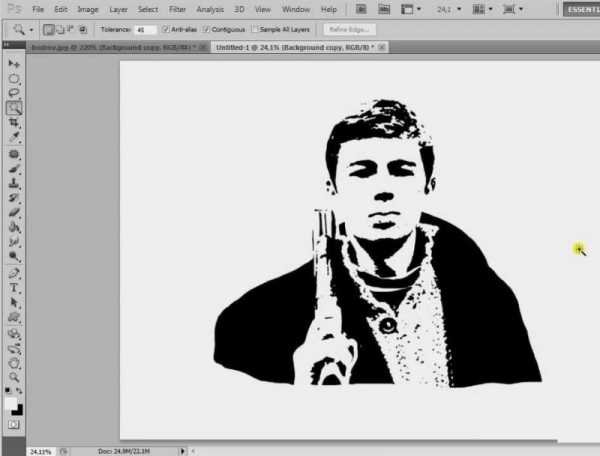Select the Clone Stamp tool
600x456 pixels.
click(x=14, y=184)
